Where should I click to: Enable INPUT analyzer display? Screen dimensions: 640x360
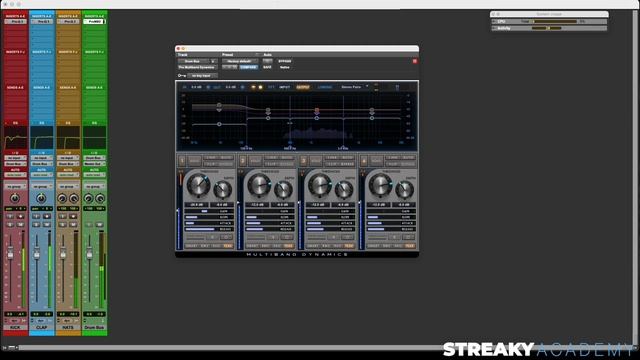tap(284, 87)
